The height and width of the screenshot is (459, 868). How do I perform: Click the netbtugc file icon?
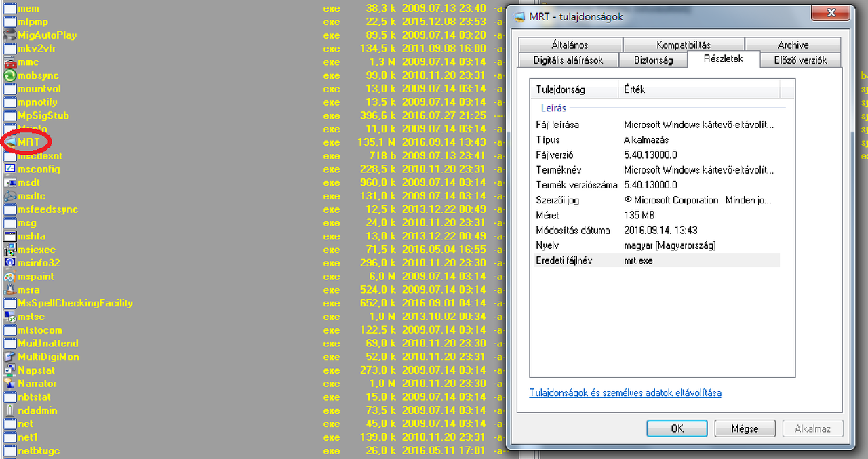pyautogui.click(x=9, y=451)
